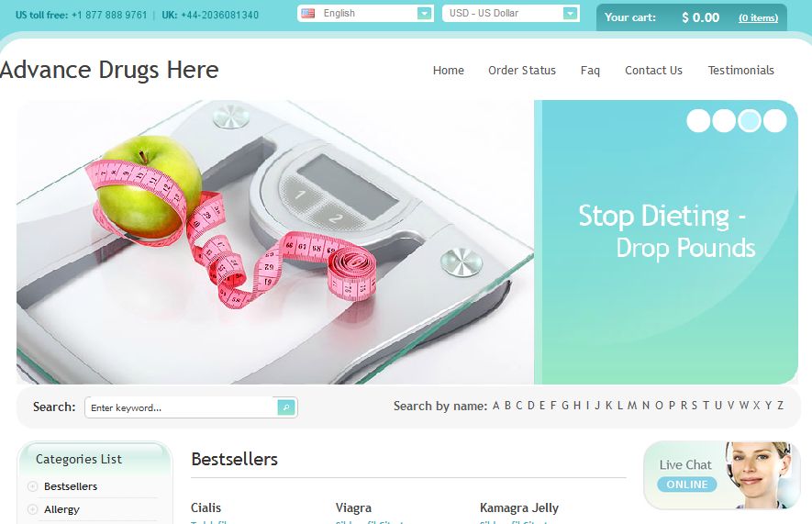Click the US flag language icon

tap(307, 14)
